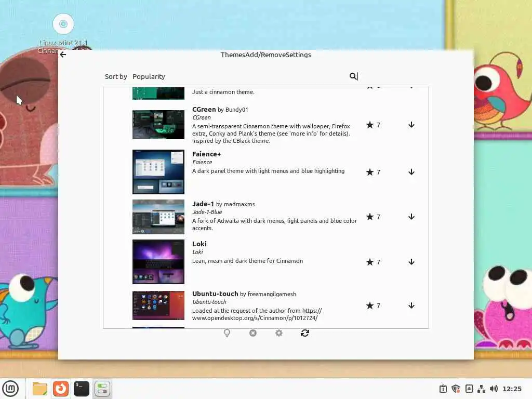Select the Ubuntu-touch by freemangilgamesh title
Viewport: 532px width, 399px height.
click(244, 294)
